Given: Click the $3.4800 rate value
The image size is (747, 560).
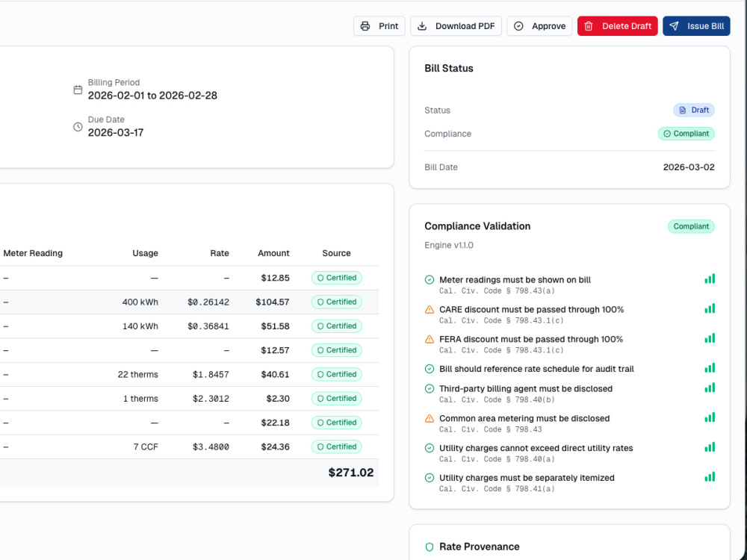Looking at the screenshot, I should click(x=211, y=447).
